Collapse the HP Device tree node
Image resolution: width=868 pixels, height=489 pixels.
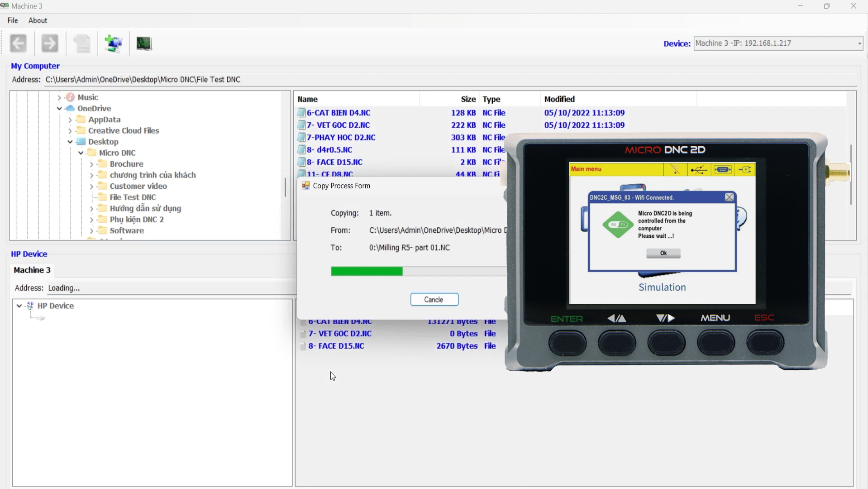pyautogui.click(x=19, y=306)
